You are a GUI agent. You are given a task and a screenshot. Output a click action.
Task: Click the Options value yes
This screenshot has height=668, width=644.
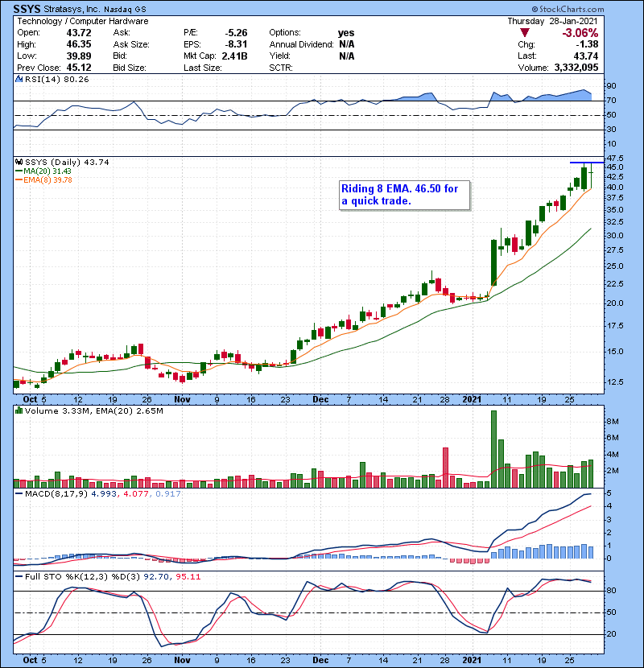[x=346, y=33]
